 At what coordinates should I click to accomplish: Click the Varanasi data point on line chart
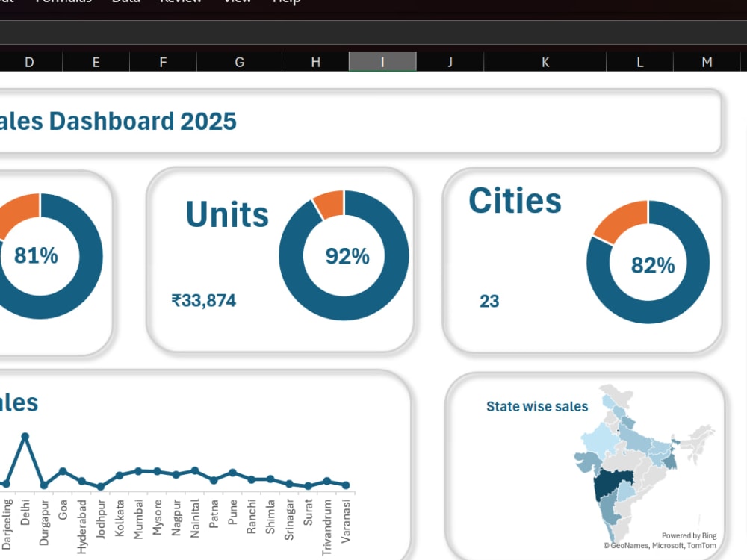347,485
